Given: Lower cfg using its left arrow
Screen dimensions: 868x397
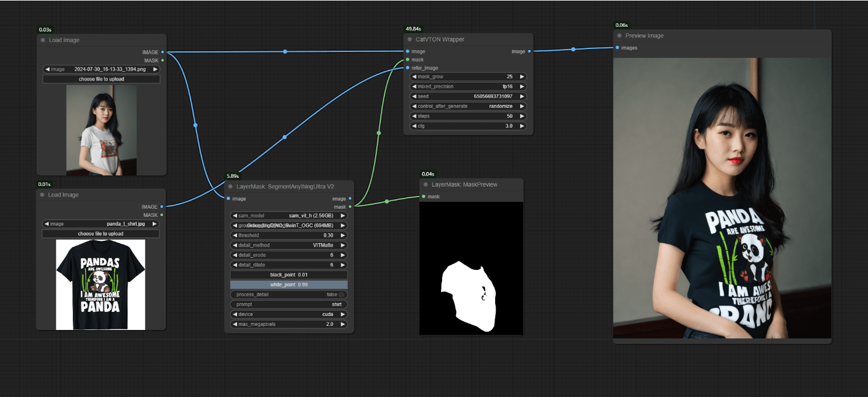Looking at the screenshot, I should [414, 126].
